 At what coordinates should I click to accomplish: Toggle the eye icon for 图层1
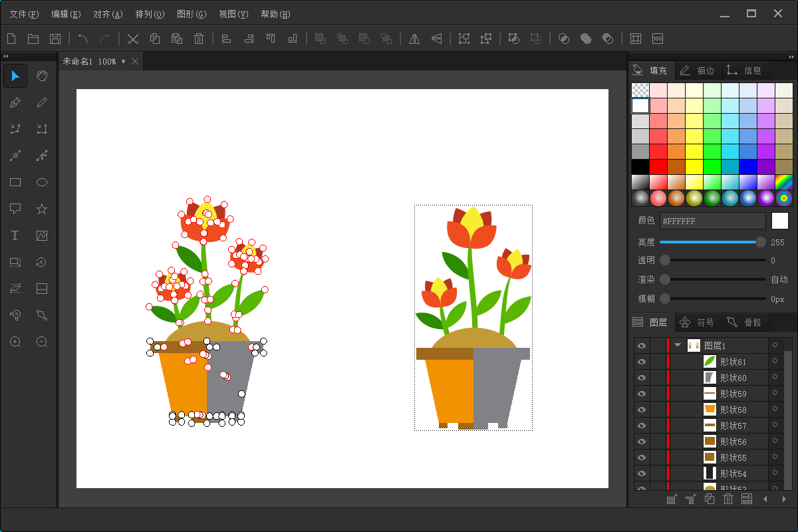(x=642, y=345)
